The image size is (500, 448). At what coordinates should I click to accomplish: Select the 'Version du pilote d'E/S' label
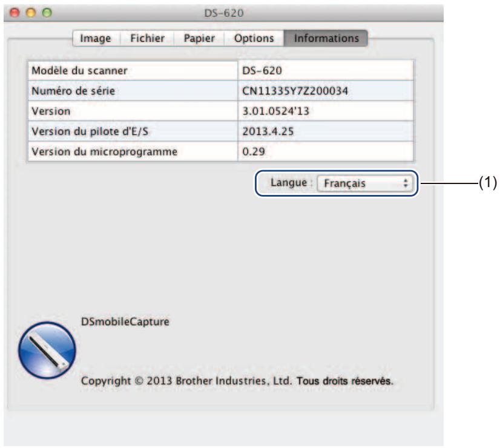click(90, 131)
